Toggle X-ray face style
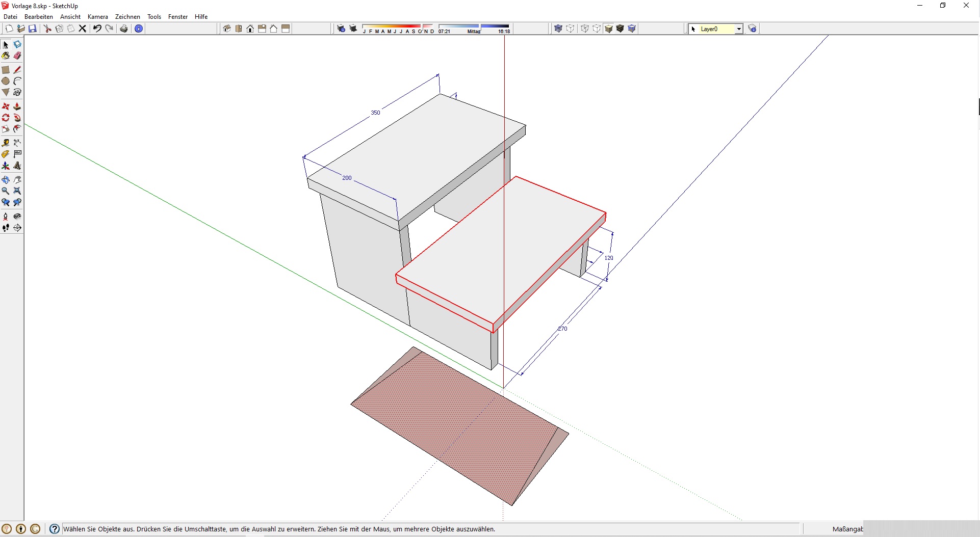The height and width of the screenshot is (537, 980). (x=558, y=29)
